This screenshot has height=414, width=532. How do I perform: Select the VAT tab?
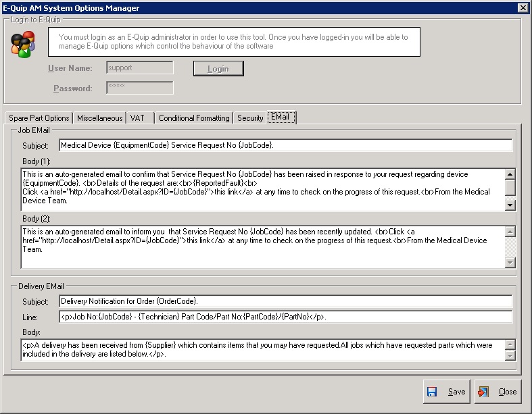pos(137,118)
